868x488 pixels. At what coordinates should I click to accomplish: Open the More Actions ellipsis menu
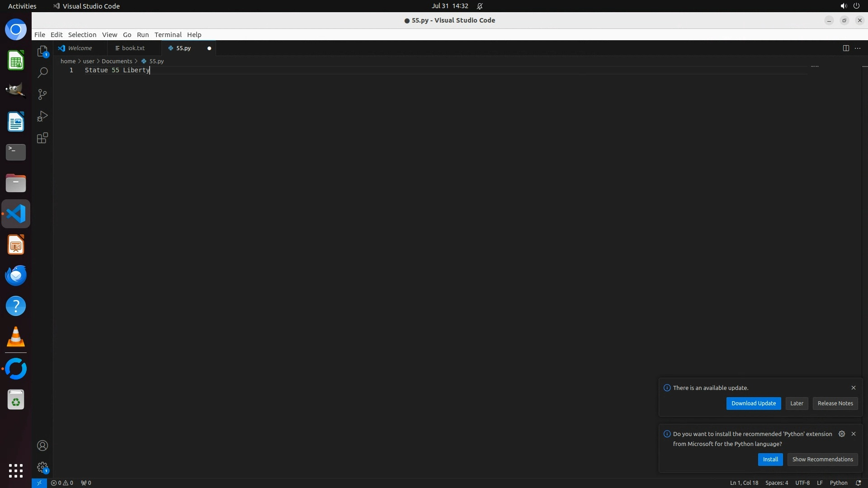(x=858, y=48)
